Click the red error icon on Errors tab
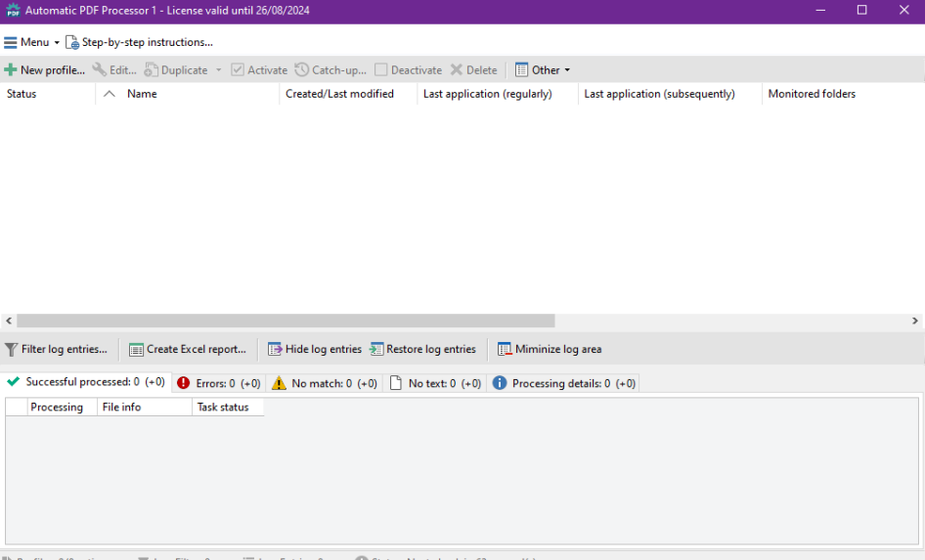Image resolution: width=925 pixels, height=560 pixels. pos(184,383)
